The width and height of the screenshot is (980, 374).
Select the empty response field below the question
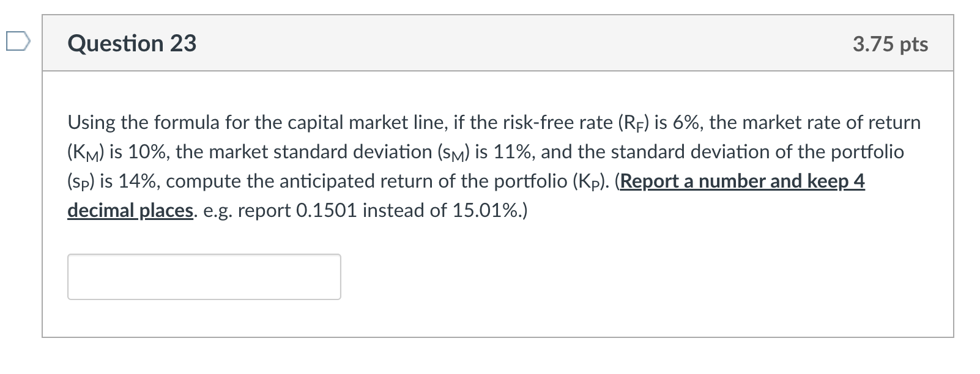(204, 276)
